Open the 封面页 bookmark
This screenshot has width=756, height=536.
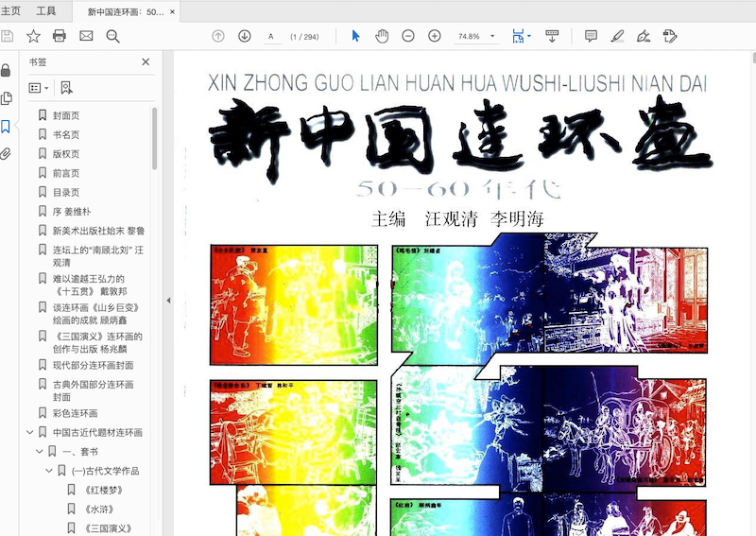pos(66,115)
